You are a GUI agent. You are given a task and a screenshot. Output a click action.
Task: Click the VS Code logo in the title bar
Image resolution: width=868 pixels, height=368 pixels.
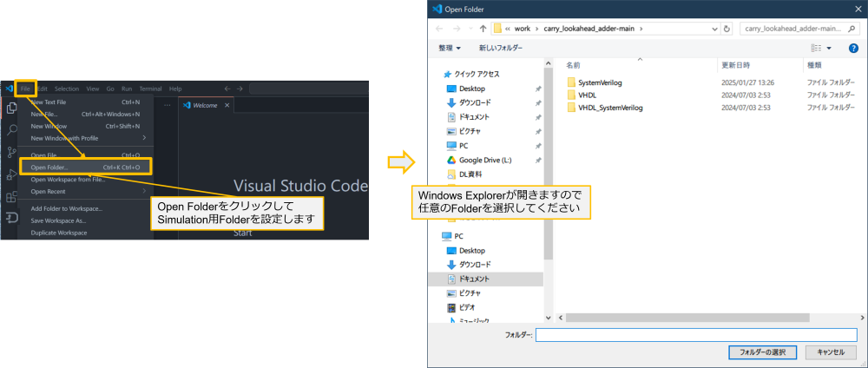pyautogui.click(x=9, y=89)
